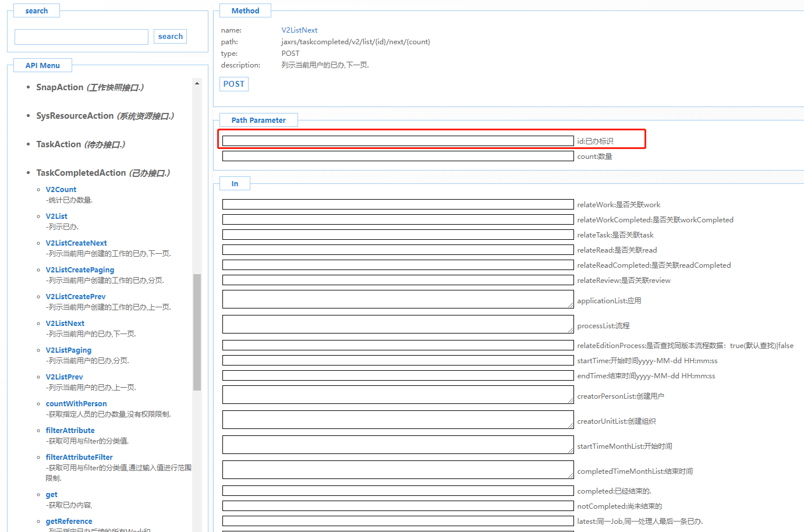The width and height of the screenshot is (804, 532).
Task: Click the search button
Action: tap(170, 37)
